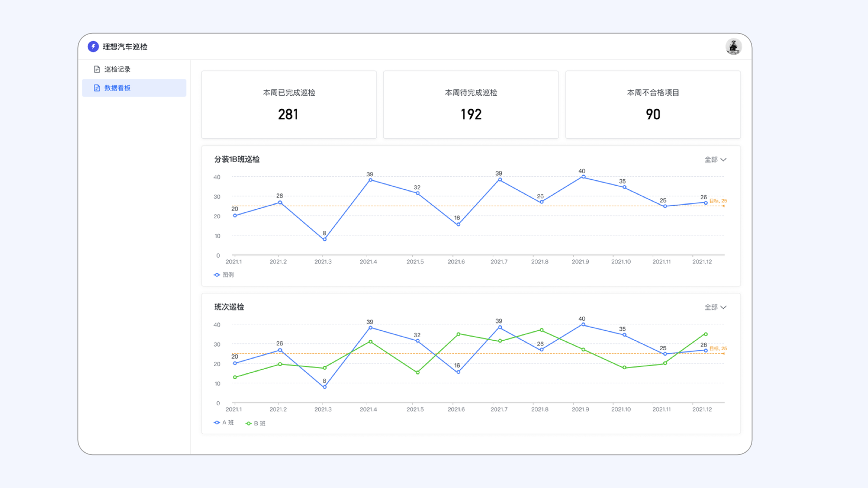The height and width of the screenshot is (488, 868).
Task: Open the 巡检记录 sidebar menu item
Action: 118,69
